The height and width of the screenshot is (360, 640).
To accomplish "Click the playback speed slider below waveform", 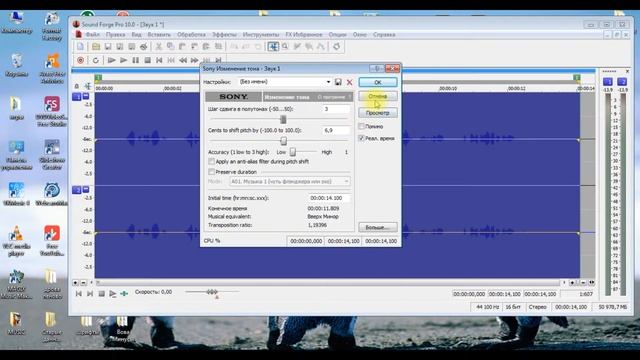I will 212,292.
